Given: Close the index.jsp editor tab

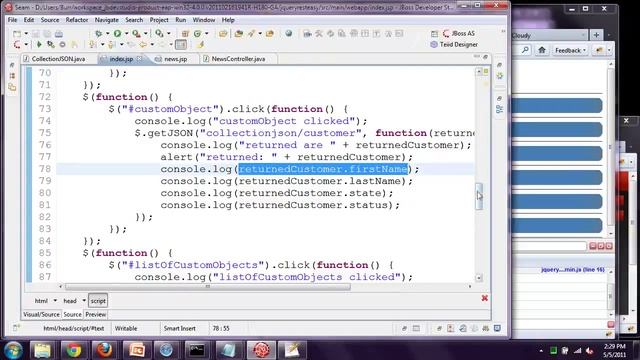Looking at the screenshot, I should click(x=140, y=59).
